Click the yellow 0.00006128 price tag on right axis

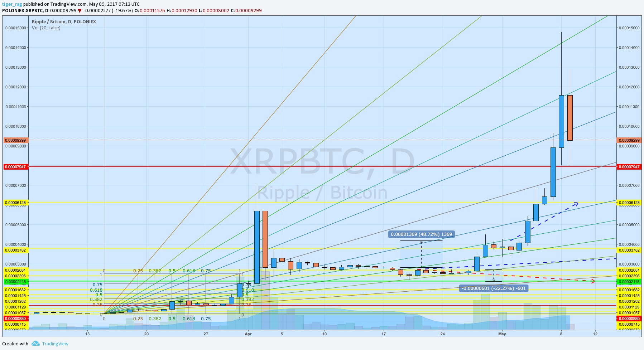(x=629, y=203)
